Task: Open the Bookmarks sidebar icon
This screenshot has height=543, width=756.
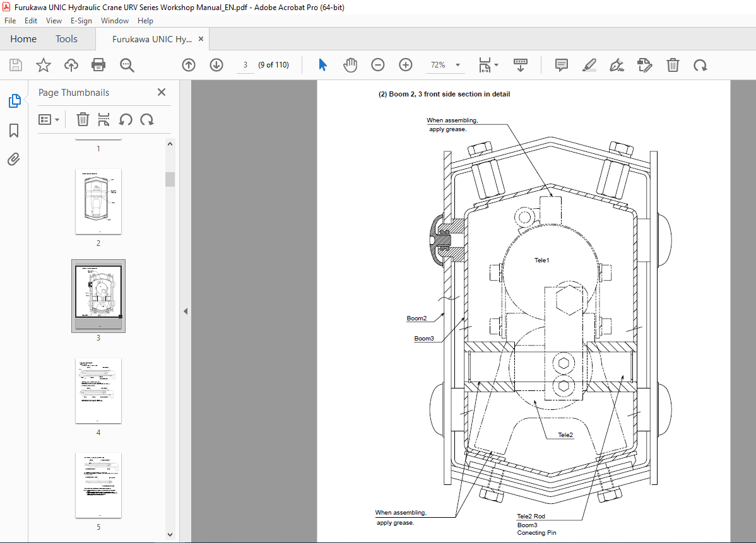Action: pyautogui.click(x=14, y=131)
